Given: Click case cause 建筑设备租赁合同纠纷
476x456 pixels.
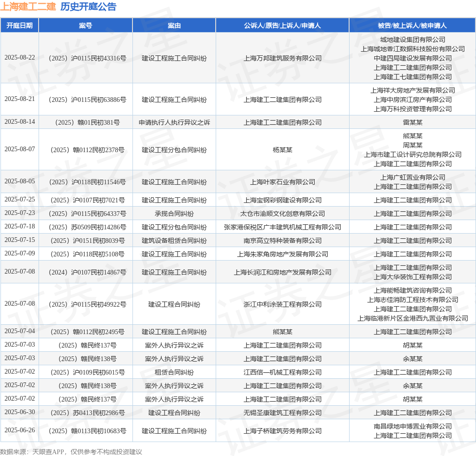Looking at the screenshot, I should 174,241.
